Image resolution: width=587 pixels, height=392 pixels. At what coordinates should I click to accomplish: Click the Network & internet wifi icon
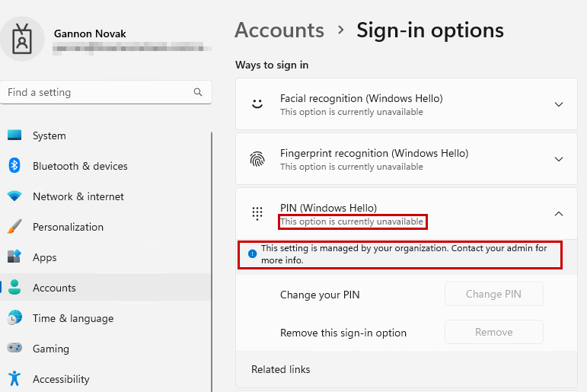14,196
